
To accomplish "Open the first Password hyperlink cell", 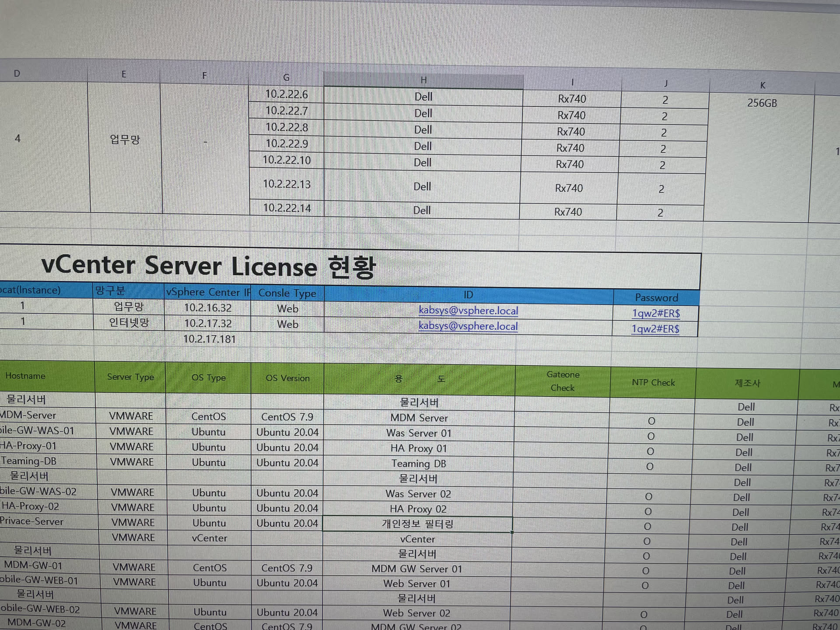I will point(655,313).
